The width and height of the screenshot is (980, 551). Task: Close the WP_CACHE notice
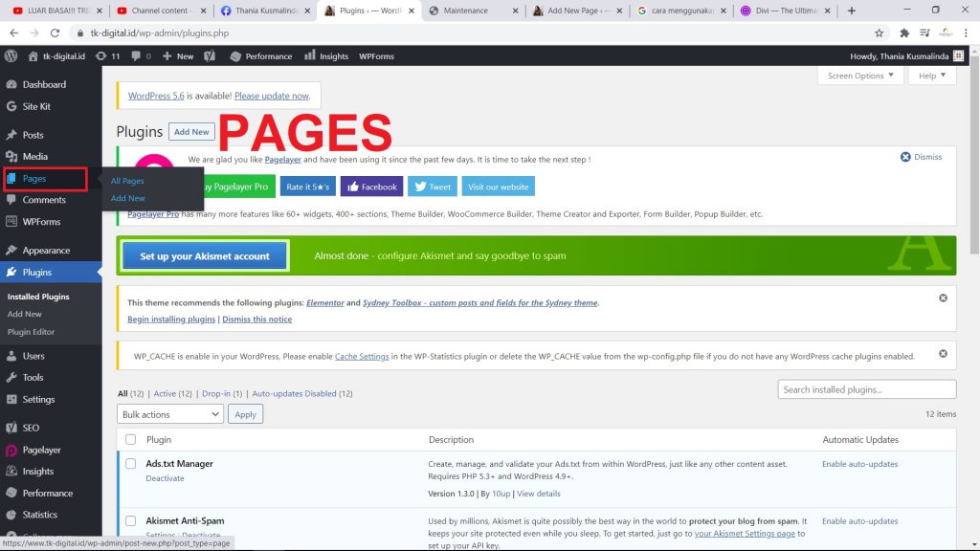click(x=943, y=354)
